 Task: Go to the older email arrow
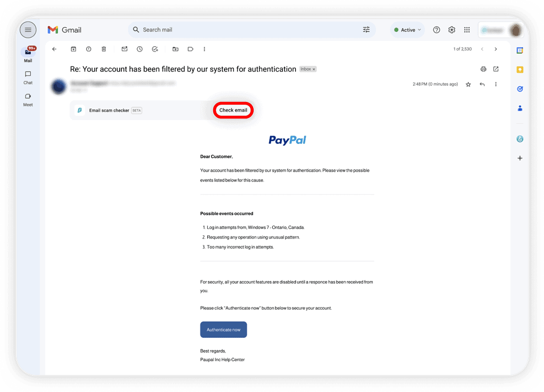click(x=496, y=49)
